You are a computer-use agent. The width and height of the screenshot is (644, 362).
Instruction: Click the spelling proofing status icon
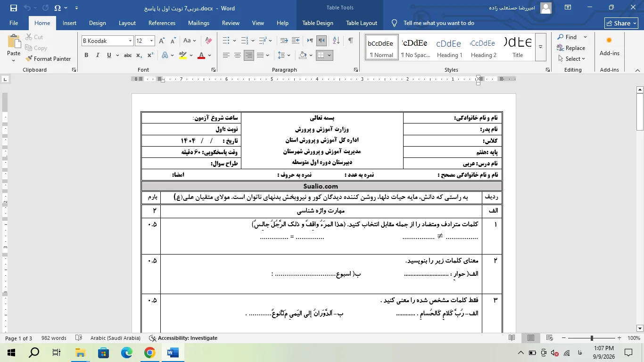79,338
